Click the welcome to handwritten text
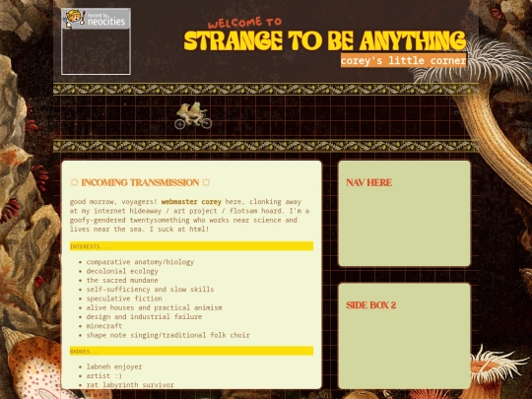 click(x=244, y=23)
